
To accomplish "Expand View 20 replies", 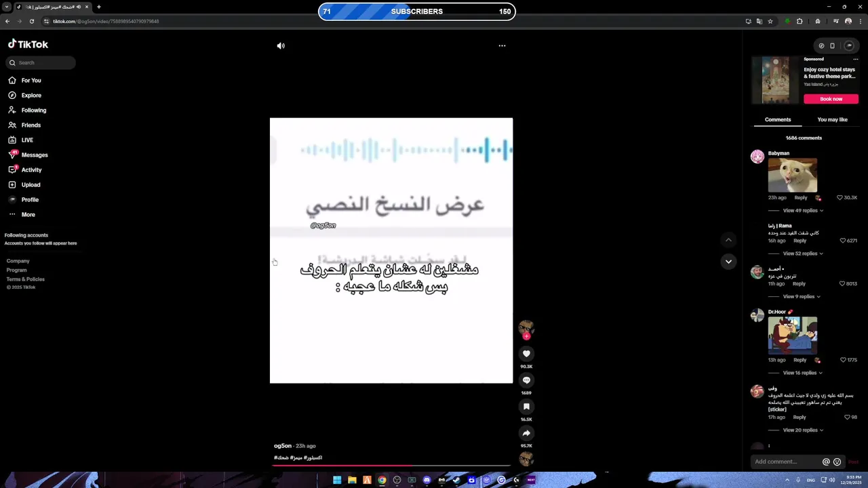I will [x=803, y=430].
